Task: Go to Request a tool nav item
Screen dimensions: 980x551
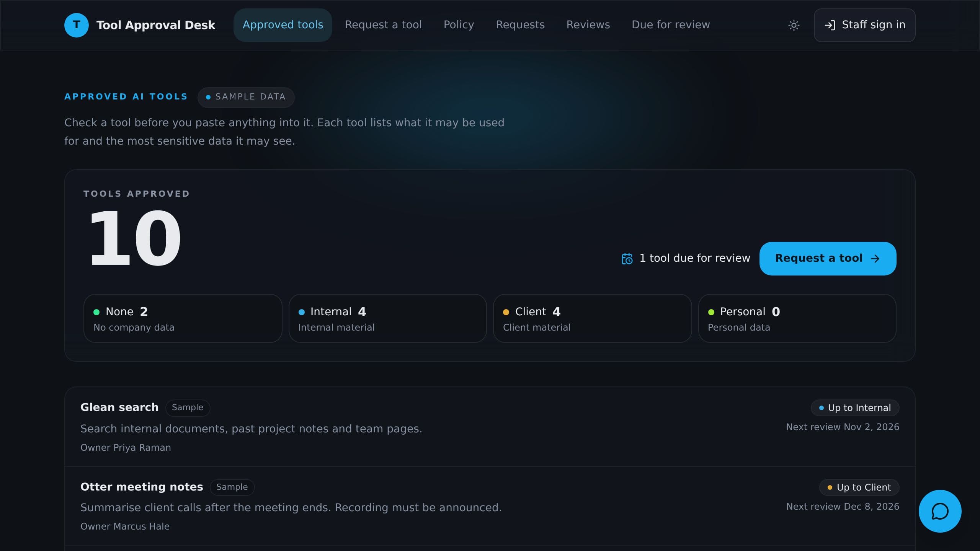Action: (x=383, y=25)
